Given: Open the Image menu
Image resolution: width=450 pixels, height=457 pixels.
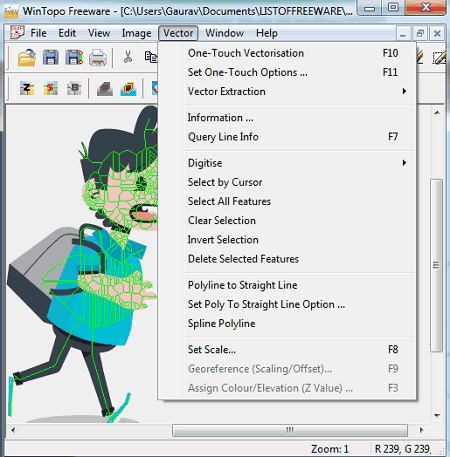Looking at the screenshot, I should pyautogui.click(x=136, y=33).
